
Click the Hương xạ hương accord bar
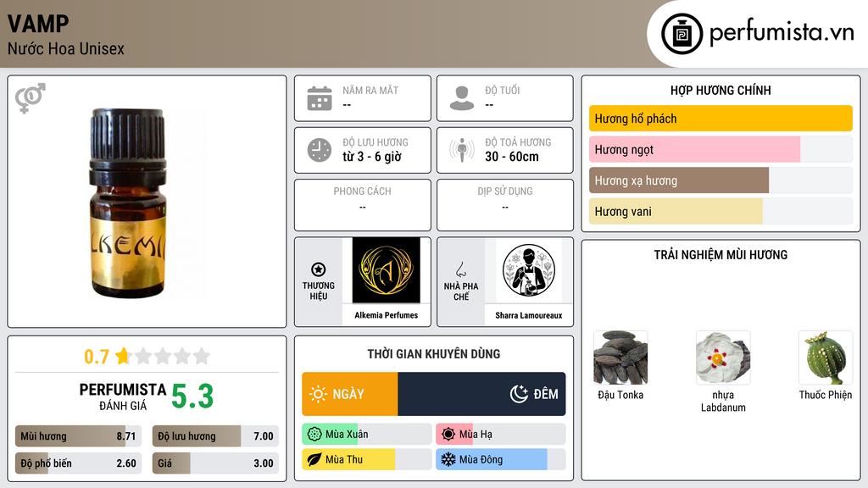pos(721,180)
